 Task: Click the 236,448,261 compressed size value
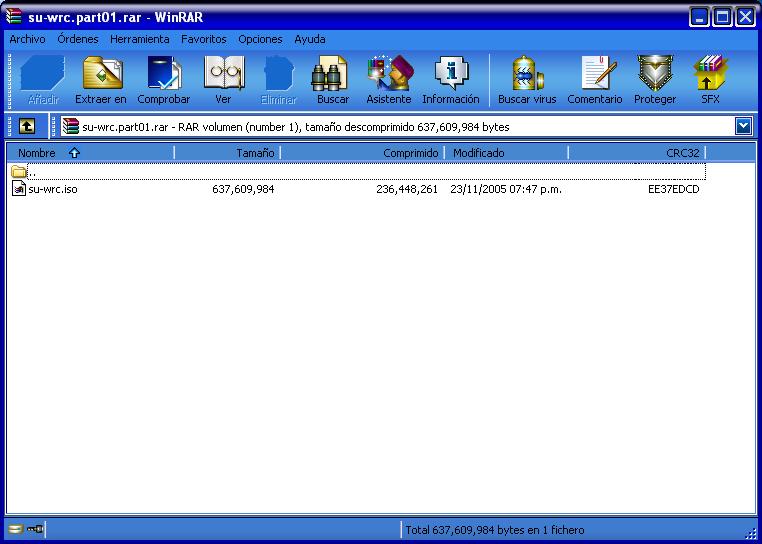[407, 189]
